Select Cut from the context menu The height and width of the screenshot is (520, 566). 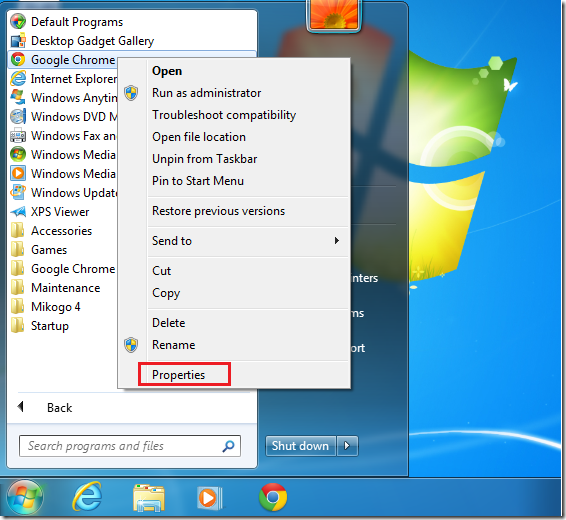coord(161,271)
